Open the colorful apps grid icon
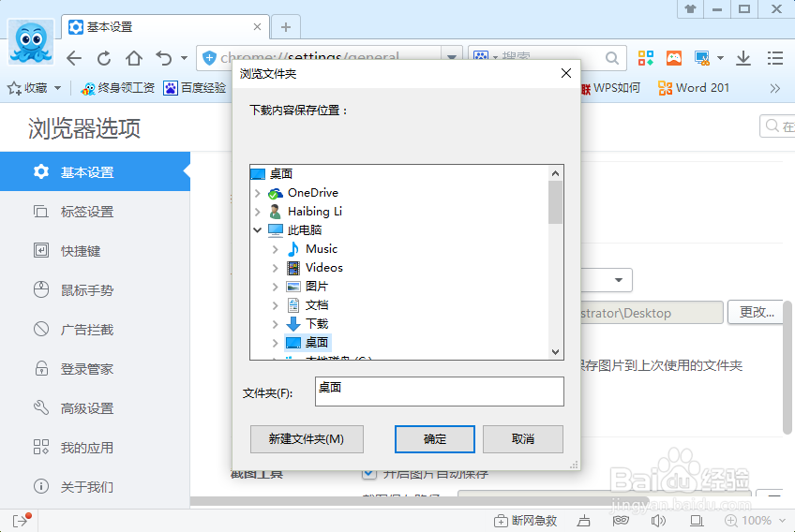 (x=645, y=58)
